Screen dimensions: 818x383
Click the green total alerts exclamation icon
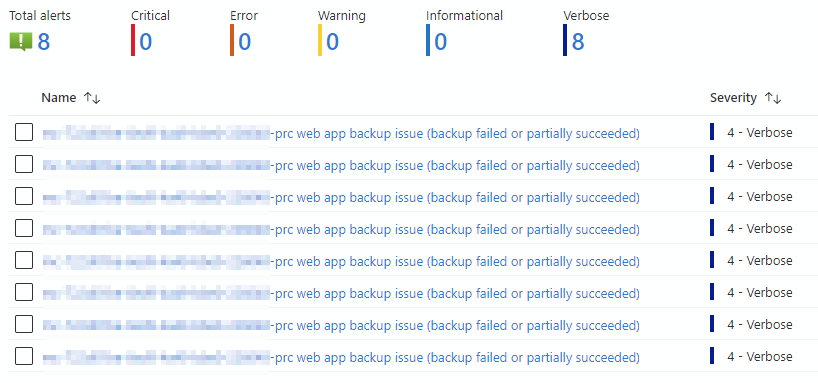coord(21,42)
